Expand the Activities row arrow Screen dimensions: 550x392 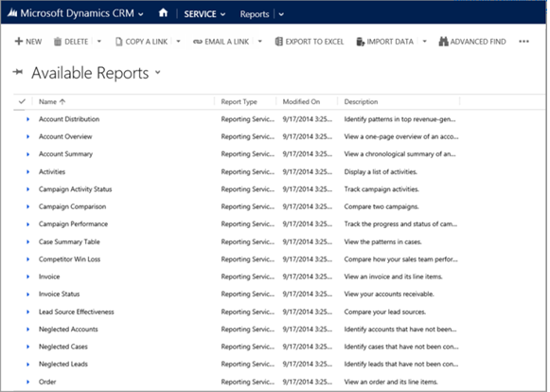point(28,171)
